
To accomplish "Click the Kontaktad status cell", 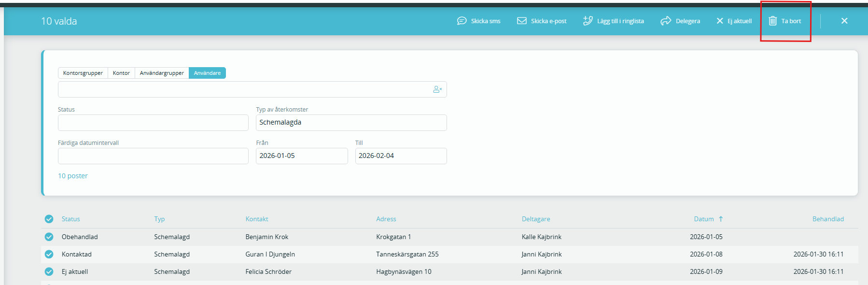I will pos(77,254).
